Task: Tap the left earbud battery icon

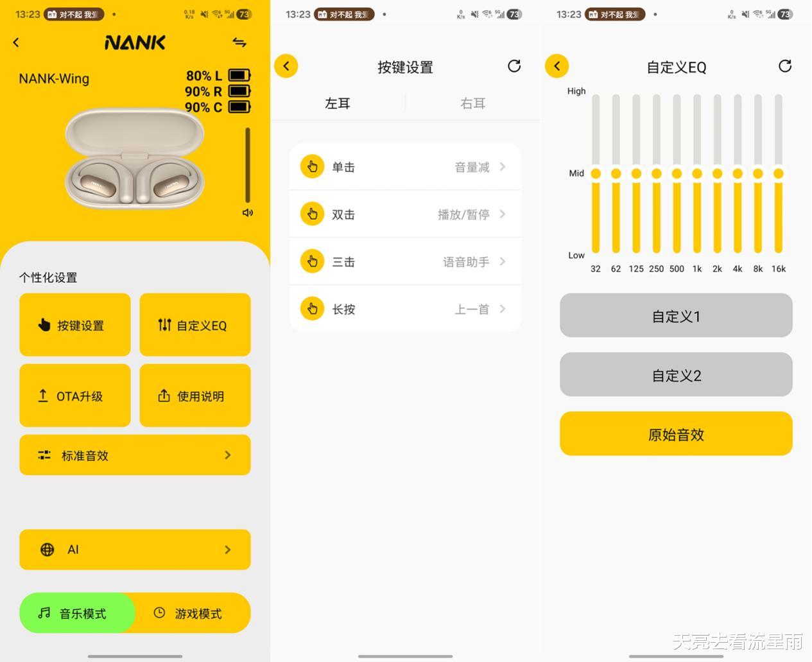Action: point(239,76)
